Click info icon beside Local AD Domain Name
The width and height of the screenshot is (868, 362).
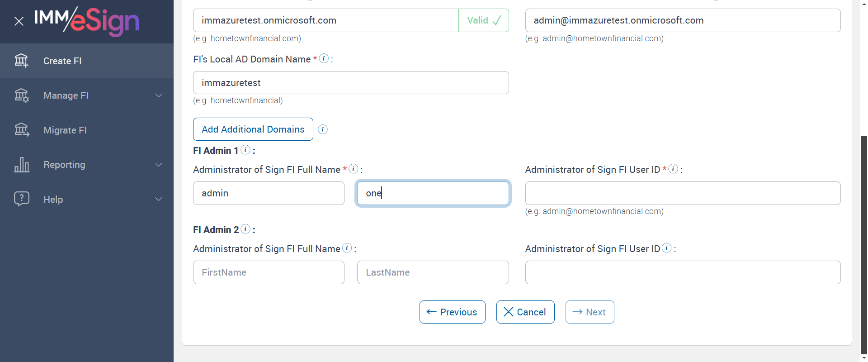(324, 58)
